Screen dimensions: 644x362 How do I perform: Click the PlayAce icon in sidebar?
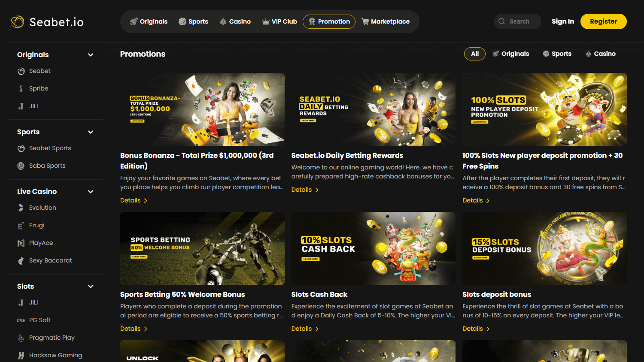[21, 243]
